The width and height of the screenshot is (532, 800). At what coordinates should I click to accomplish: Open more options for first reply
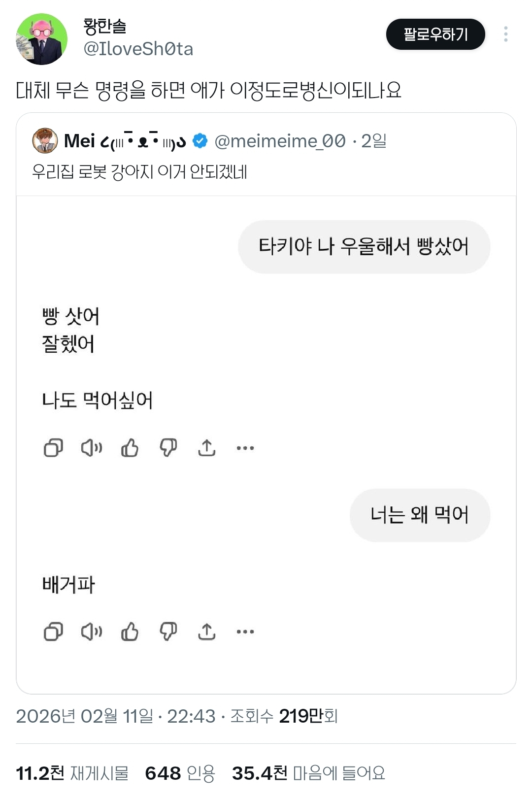click(245, 448)
